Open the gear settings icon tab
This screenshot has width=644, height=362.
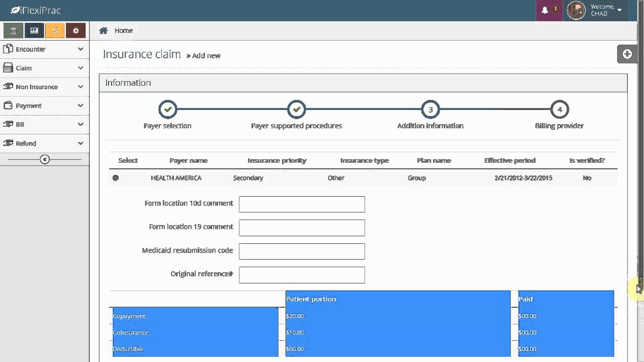coord(76,30)
